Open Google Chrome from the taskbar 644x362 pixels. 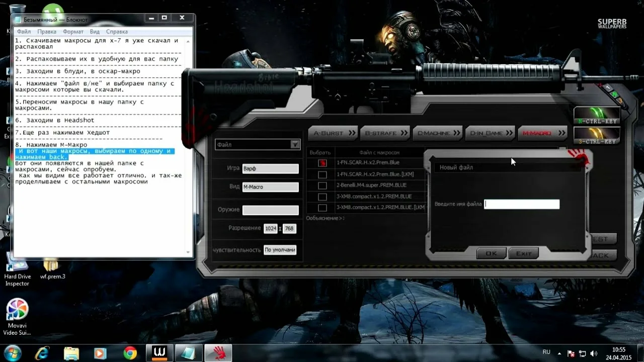click(x=130, y=353)
